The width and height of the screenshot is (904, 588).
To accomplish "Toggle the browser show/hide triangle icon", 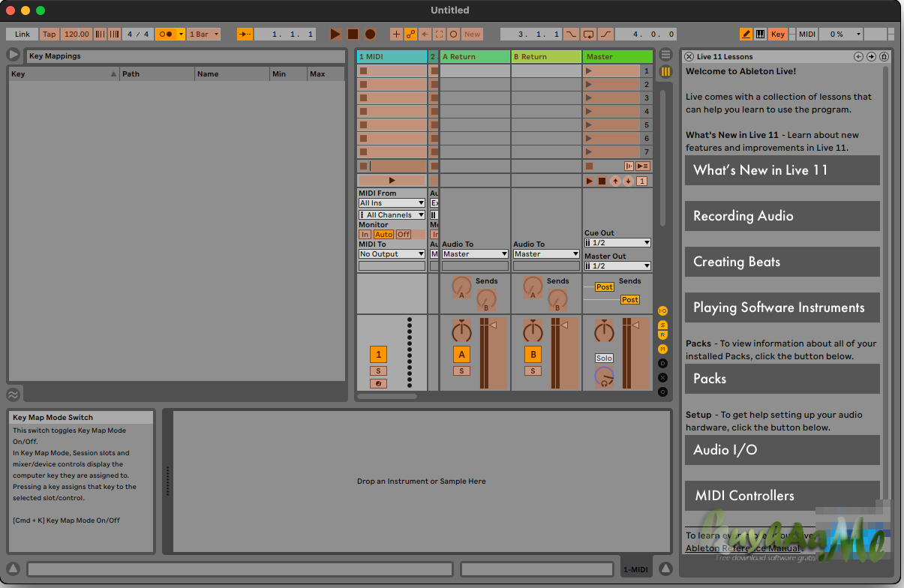I will (x=14, y=55).
